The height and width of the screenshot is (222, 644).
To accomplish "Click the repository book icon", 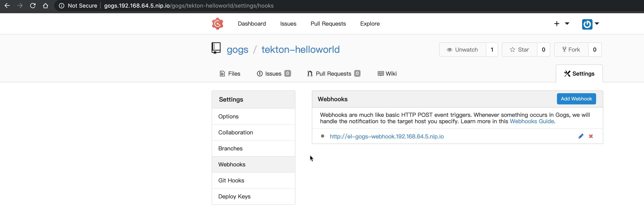I will (x=216, y=48).
